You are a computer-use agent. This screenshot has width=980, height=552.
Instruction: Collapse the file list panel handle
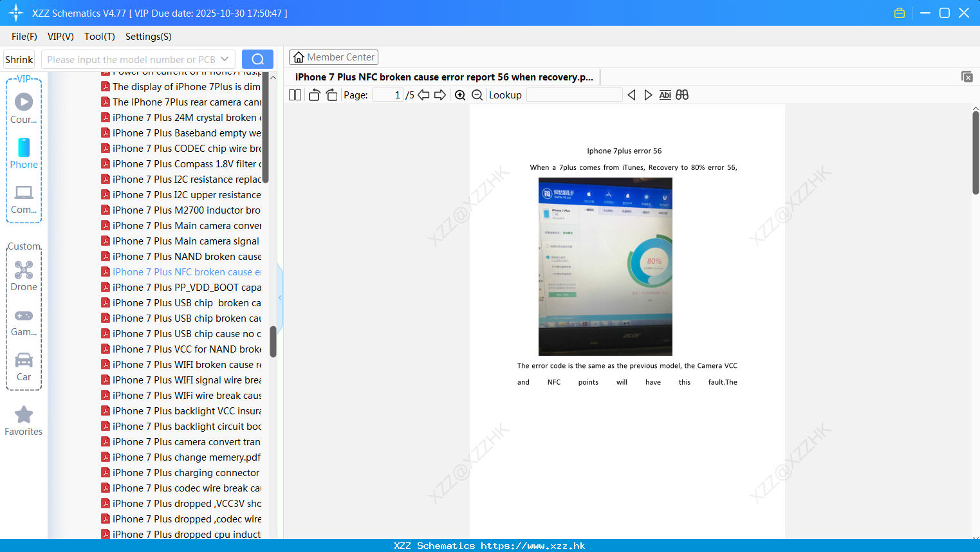coord(280,298)
